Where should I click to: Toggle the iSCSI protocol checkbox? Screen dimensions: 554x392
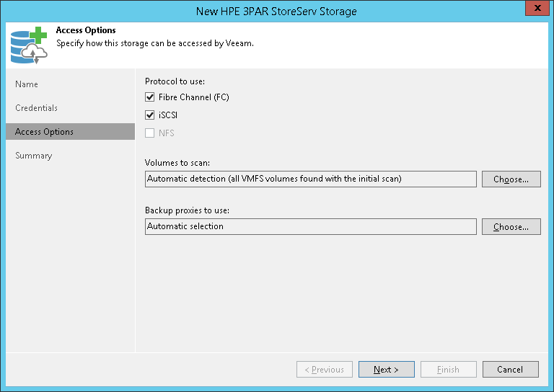(150, 115)
